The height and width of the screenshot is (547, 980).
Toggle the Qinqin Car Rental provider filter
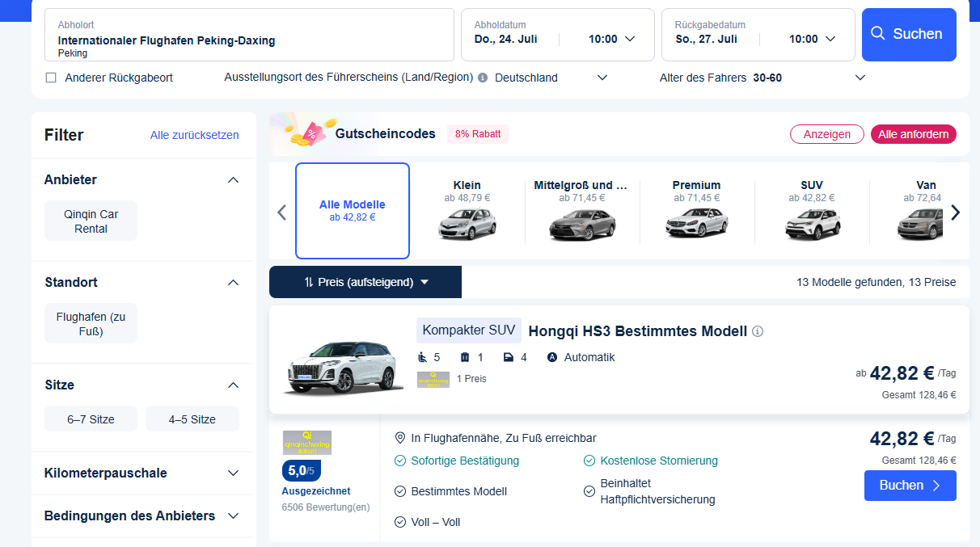click(x=91, y=221)
